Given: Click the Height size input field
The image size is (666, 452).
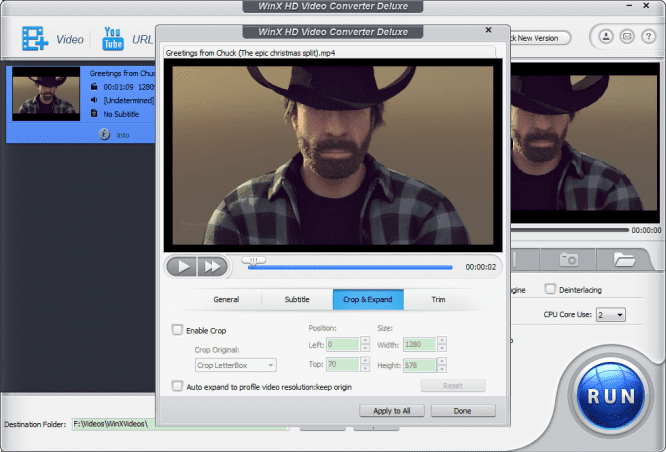Looking at the screenshot, I should pos(420,365).
